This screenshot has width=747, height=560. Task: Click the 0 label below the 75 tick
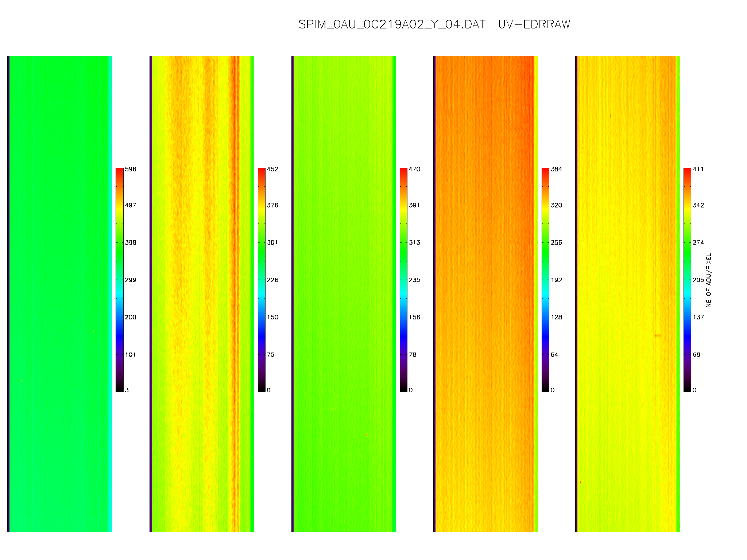269,390
